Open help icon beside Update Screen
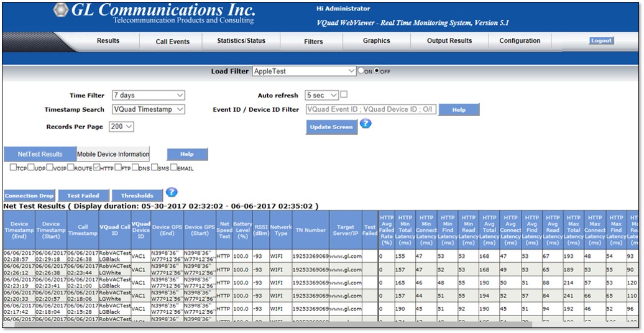The width and height of the screenshot is (644, 333). point(365,123)
